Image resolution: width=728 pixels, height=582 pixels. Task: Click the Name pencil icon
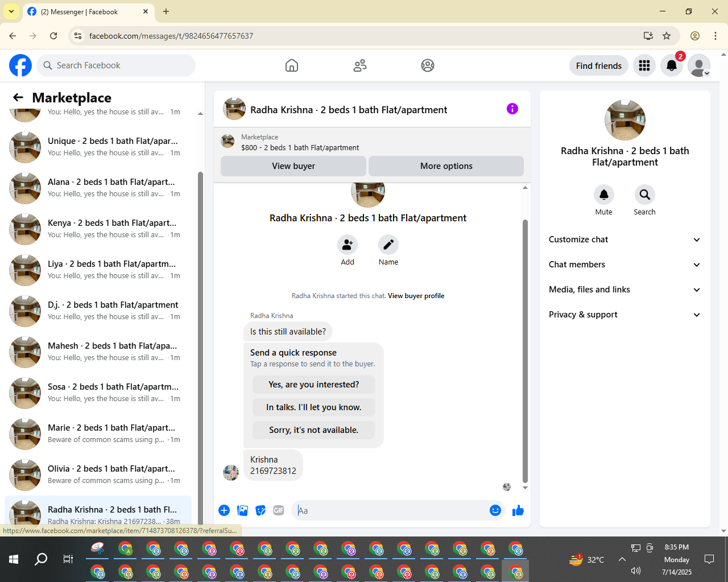[x=388, y=245]
